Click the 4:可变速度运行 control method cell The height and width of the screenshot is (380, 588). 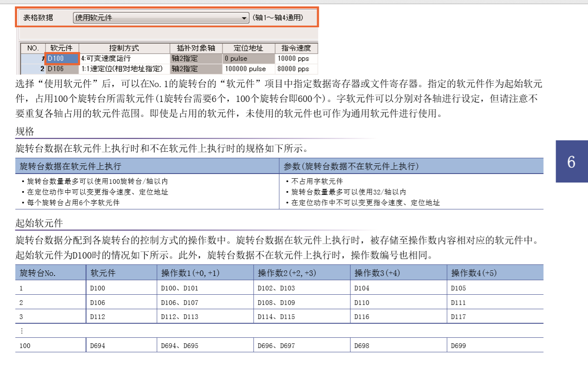(124, 58)
